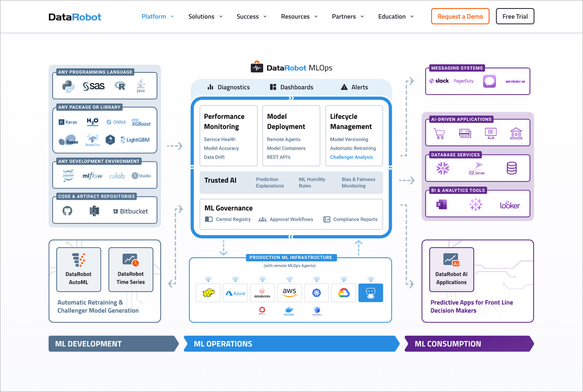
Task: Expand the Solutions dropdown chevron
Action: pos(221,17)
